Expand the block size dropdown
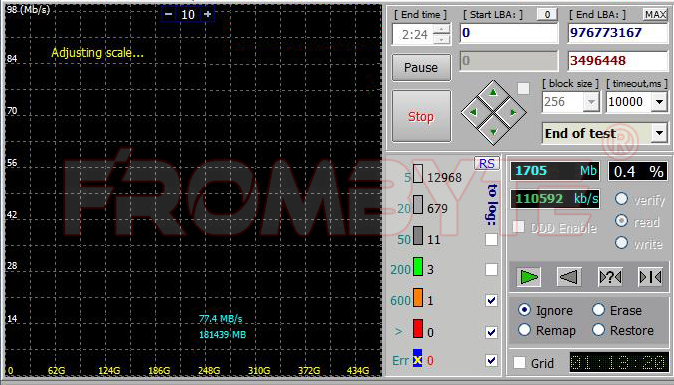Image resolution: width=674 pixels, height=385 pixels. pos(591,102)
